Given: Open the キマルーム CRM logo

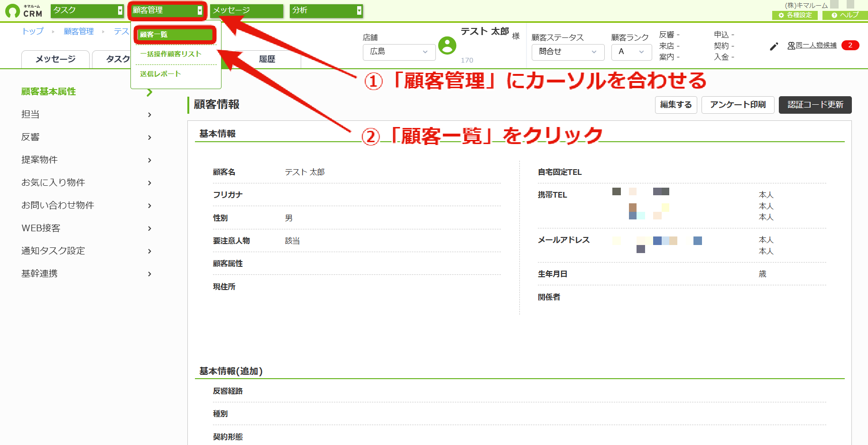Looking at the screenshot, I should click(x=24, y=10).
